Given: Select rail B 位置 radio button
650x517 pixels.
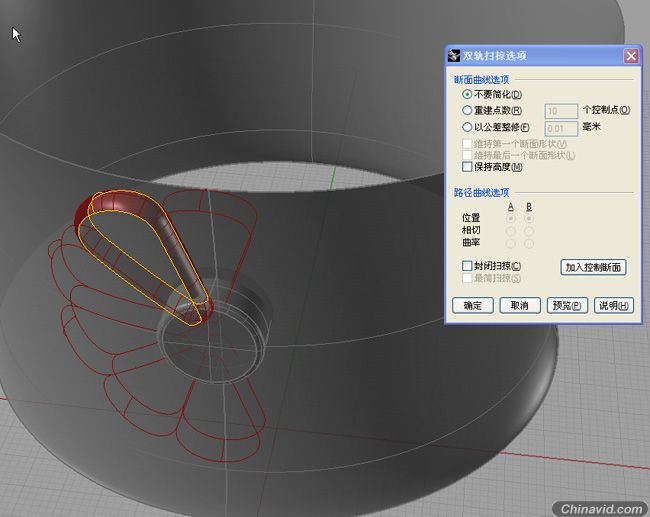Looking at the screenshot, I should pos(529,218).
